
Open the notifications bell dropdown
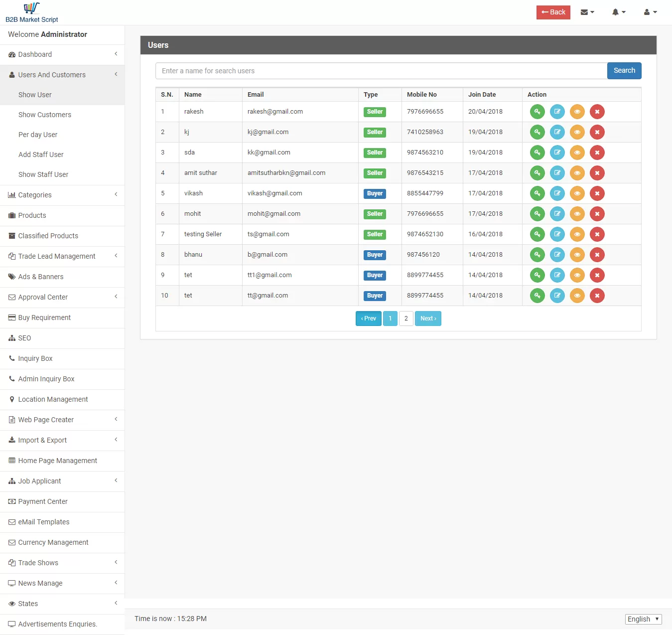619,12
